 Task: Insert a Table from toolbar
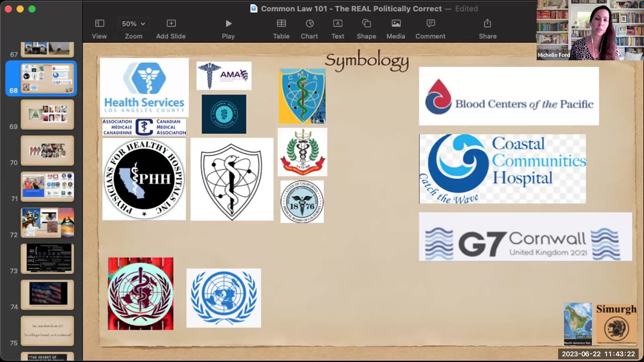(281, 24)
